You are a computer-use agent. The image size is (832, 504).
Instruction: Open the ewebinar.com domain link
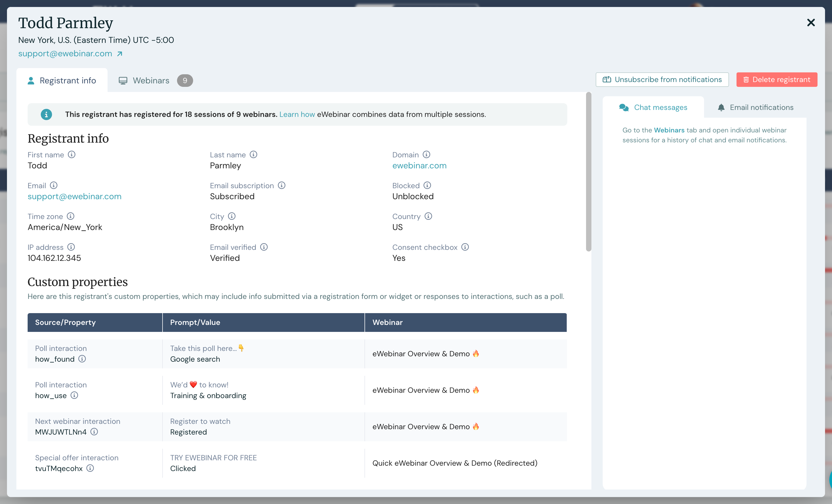[419, 165]
